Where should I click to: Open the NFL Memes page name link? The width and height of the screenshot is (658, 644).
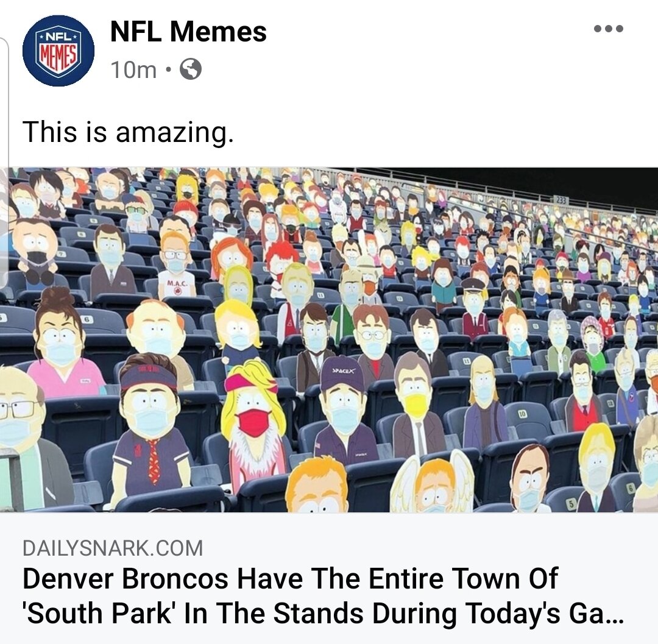pyautogui.click(x=188, y=32)
